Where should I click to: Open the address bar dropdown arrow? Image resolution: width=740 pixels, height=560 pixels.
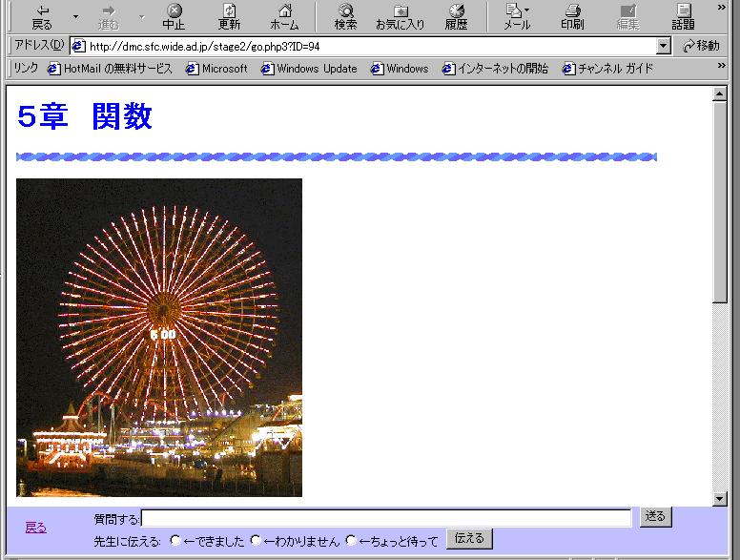coord(664,47)
